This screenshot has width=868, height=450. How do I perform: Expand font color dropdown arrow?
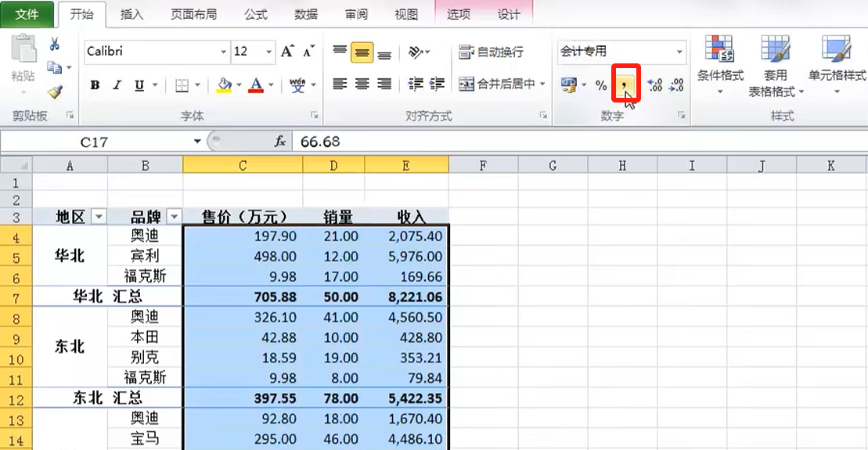(x=271, y=85)
